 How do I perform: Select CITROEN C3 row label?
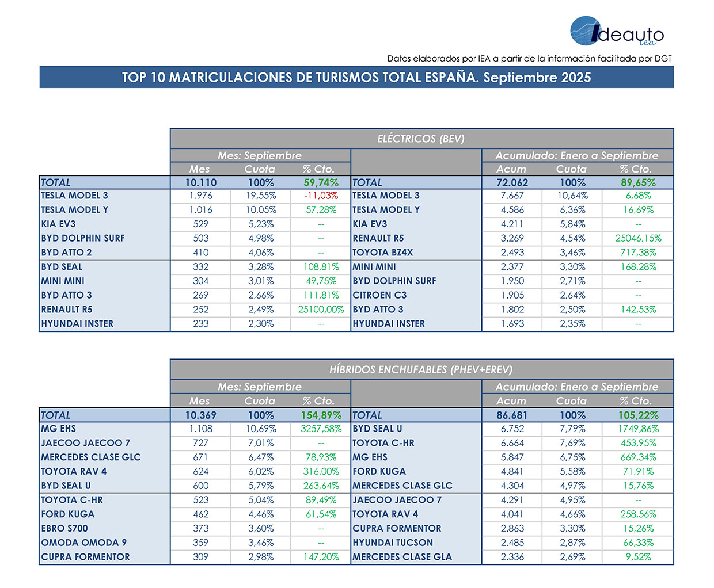click(379, 295)
